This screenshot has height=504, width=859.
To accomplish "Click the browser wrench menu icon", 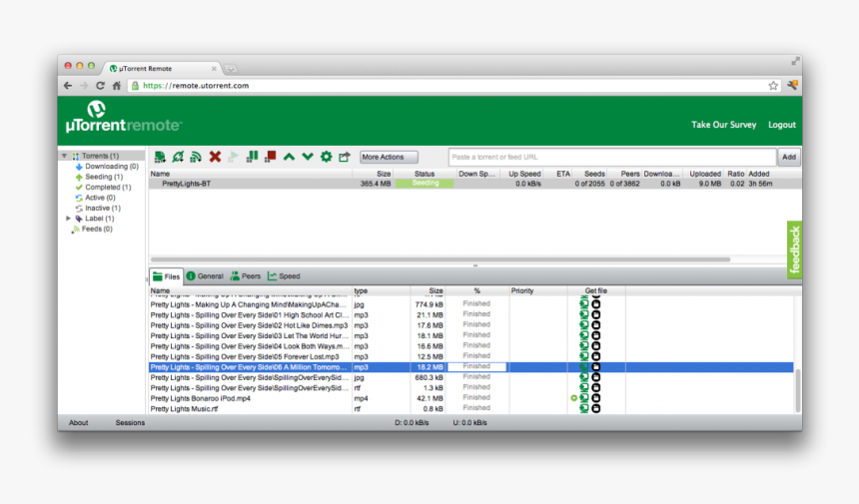I will tap(792, 85).
